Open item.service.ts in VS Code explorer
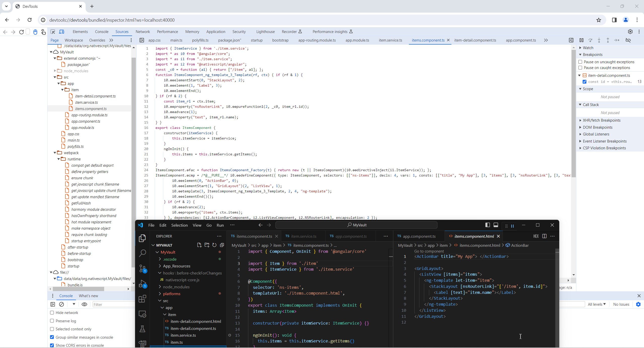 pyautogui.click(x=183, y=335)
